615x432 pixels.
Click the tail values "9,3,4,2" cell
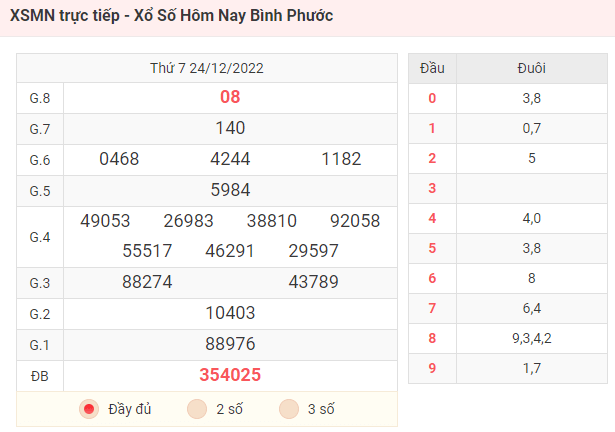[531, 338]
